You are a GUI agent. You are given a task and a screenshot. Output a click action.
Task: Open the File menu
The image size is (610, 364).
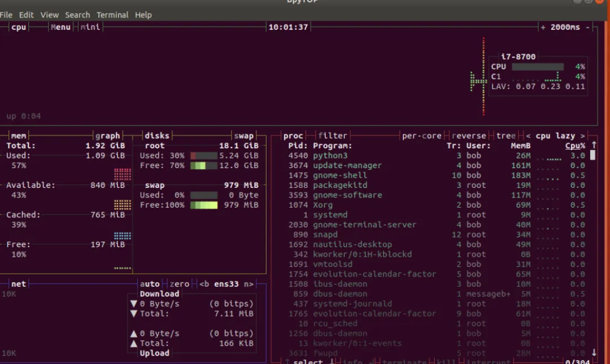tap(6, 15)
